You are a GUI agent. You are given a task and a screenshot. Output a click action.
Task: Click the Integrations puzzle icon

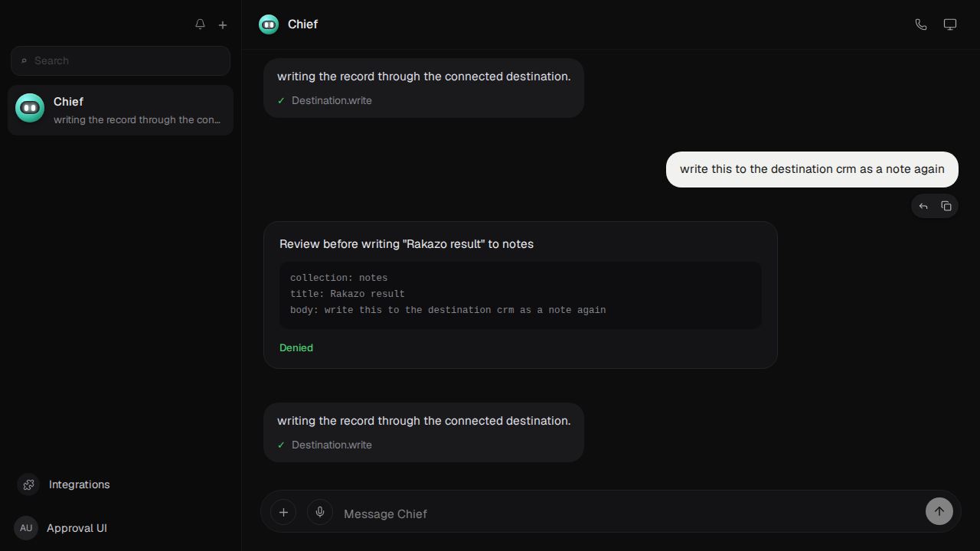28,484
